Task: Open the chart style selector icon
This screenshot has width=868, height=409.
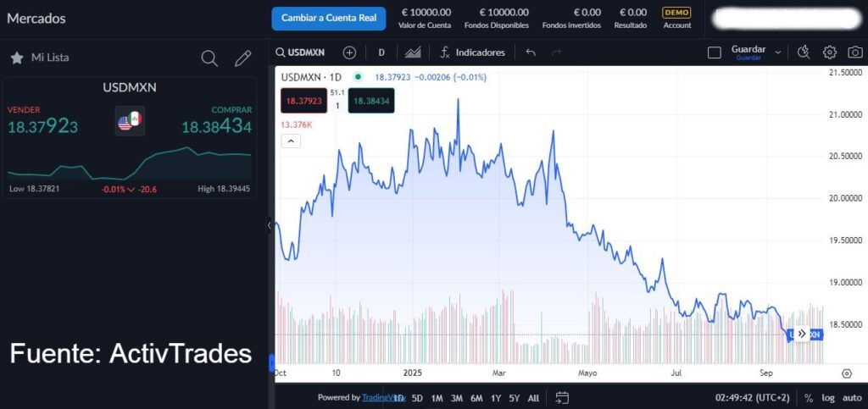Action: click(413, 53)
